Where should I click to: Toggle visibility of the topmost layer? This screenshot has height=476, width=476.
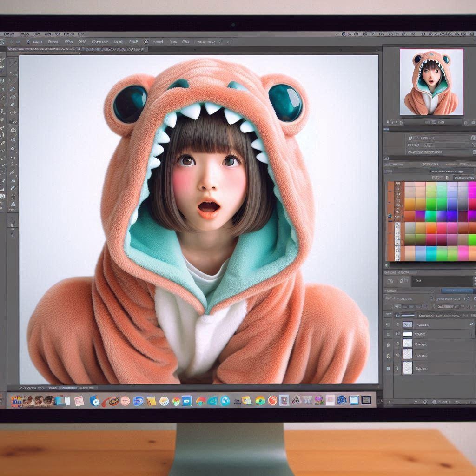388,324
